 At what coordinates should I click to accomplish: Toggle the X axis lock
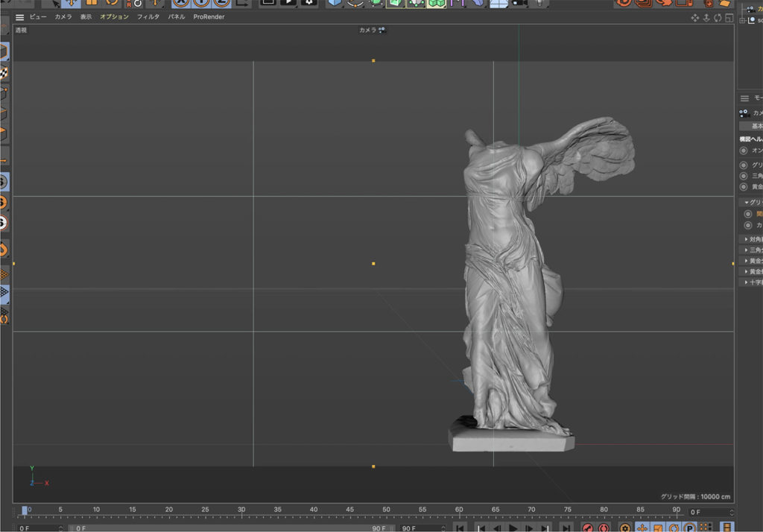tap(181, 3)
